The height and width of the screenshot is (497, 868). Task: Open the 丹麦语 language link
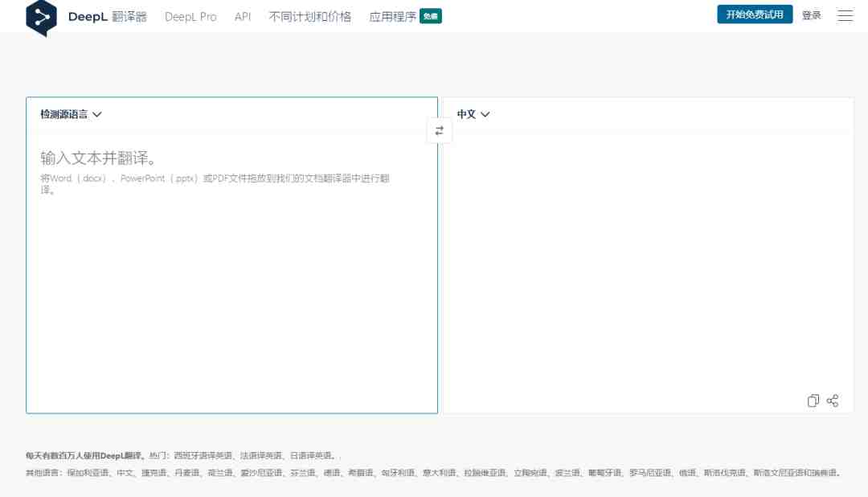pos(187,473)
